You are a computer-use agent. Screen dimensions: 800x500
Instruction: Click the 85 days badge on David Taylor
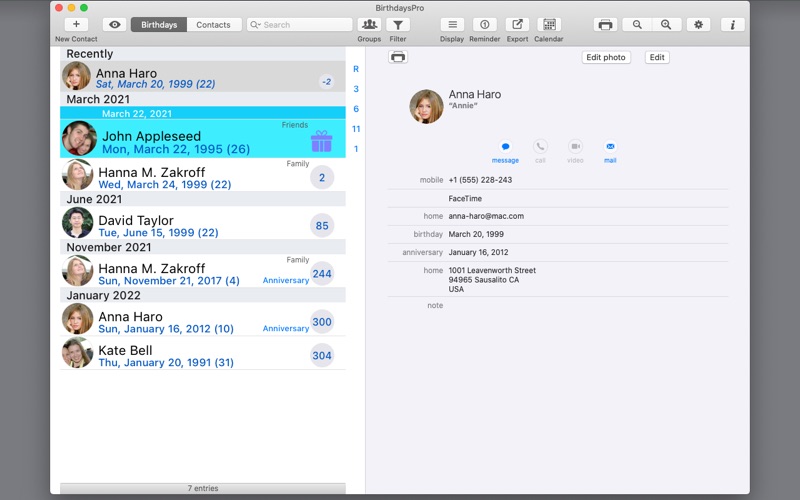click(x=322, y=226)
